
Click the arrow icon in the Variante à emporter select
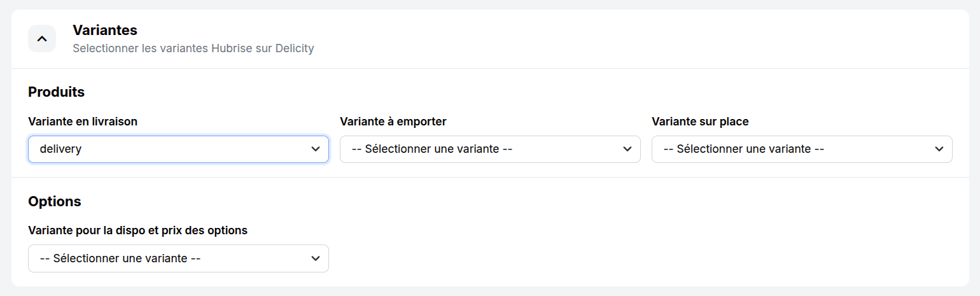point(627,149)
